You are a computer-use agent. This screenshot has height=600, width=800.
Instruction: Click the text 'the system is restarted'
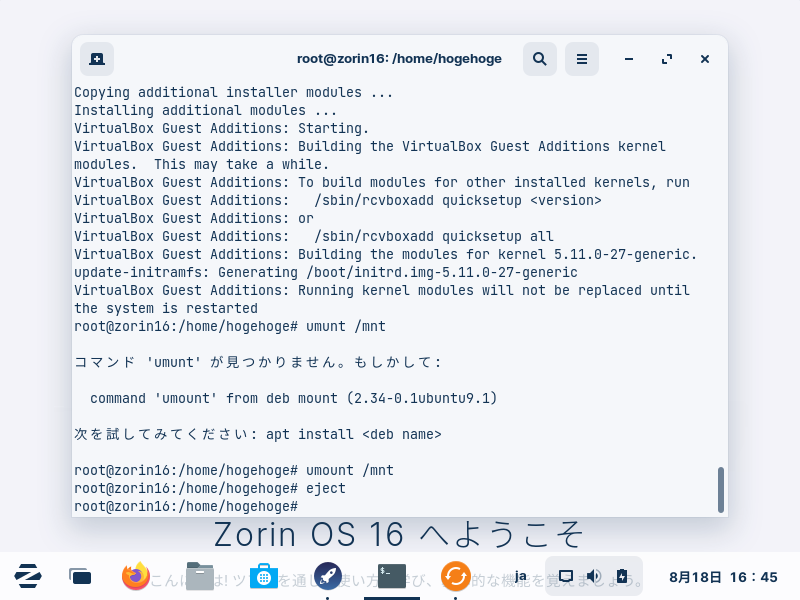(166, 308)
